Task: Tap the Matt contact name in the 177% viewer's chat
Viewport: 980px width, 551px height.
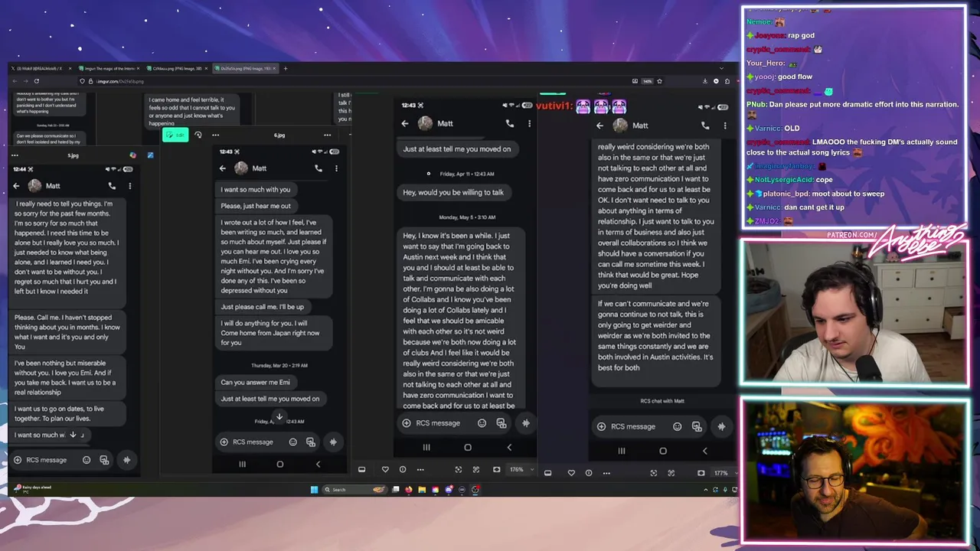Action: (640, 126)
